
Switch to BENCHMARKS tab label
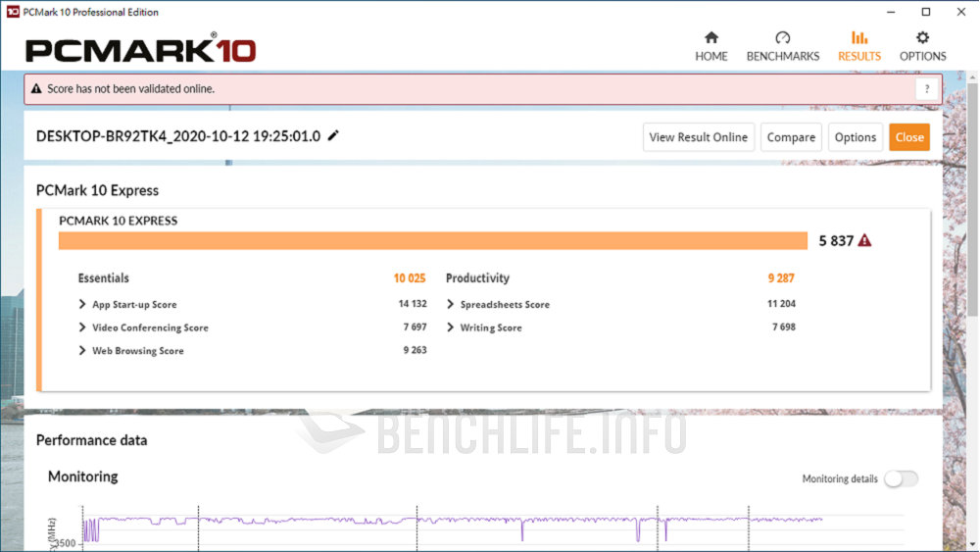pos(782,56)
